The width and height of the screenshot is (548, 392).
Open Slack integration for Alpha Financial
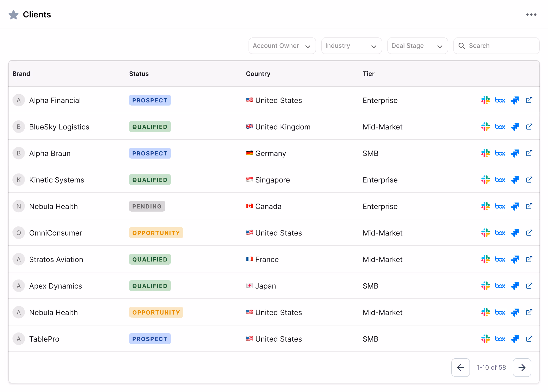click(486, 100)
